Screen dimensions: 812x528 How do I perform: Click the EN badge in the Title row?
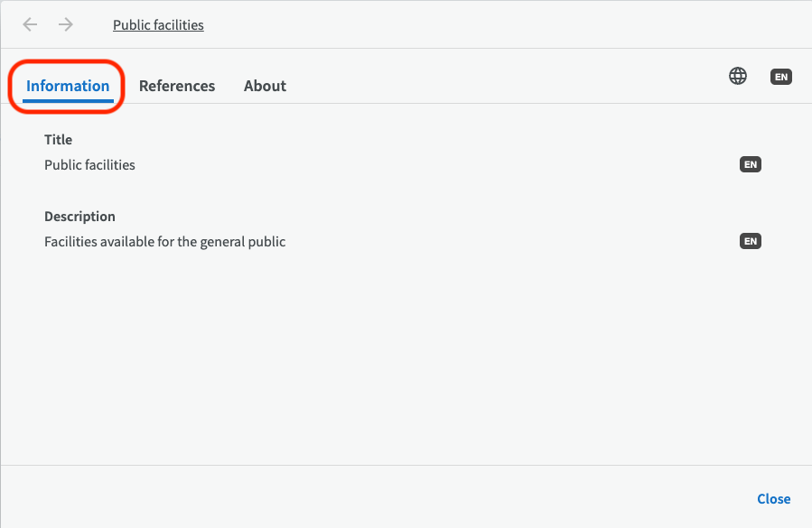(750, 164)
